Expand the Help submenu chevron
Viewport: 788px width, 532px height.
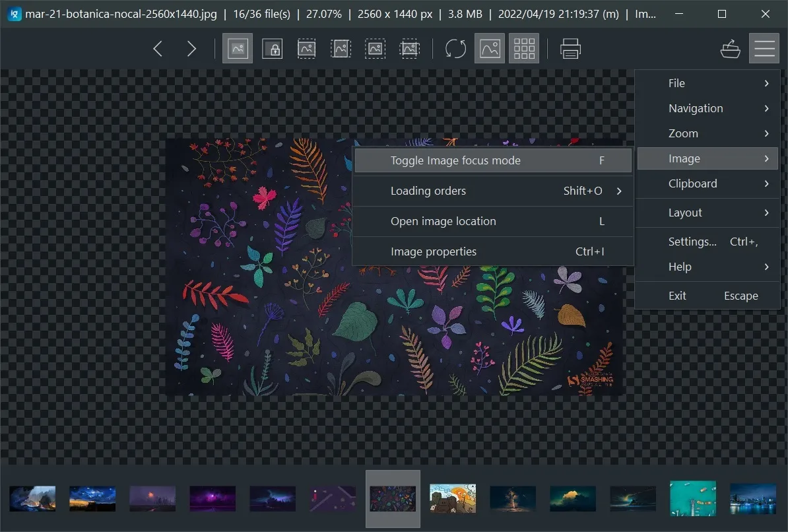tap(766, 267)
